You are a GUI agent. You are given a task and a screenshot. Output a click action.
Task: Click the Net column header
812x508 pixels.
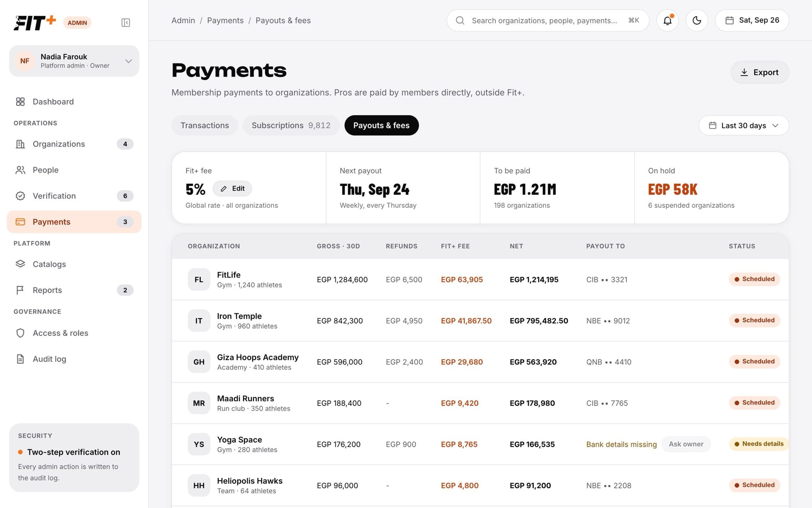tap(516, 246)
